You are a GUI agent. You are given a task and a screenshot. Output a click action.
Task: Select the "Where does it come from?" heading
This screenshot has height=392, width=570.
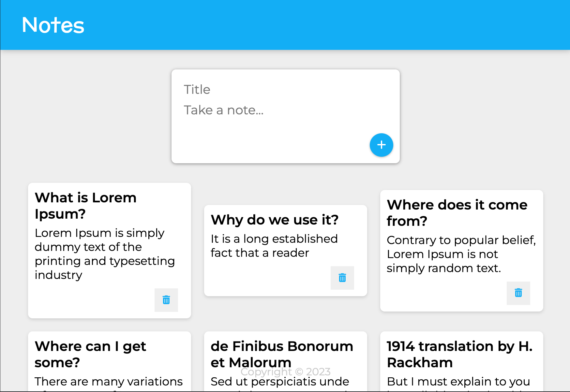click(x=457, y=213)
